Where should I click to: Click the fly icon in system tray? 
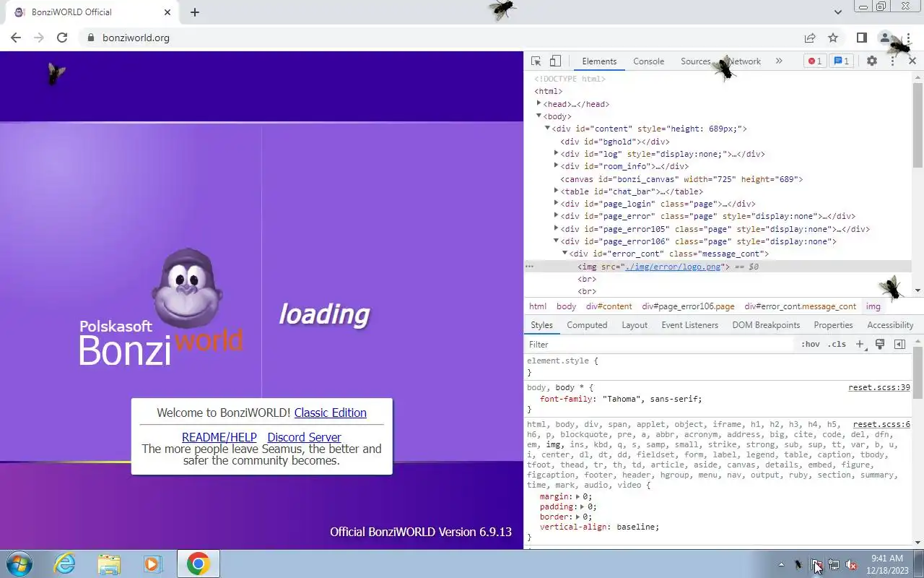pyautogui.click(x=798, y=564)
